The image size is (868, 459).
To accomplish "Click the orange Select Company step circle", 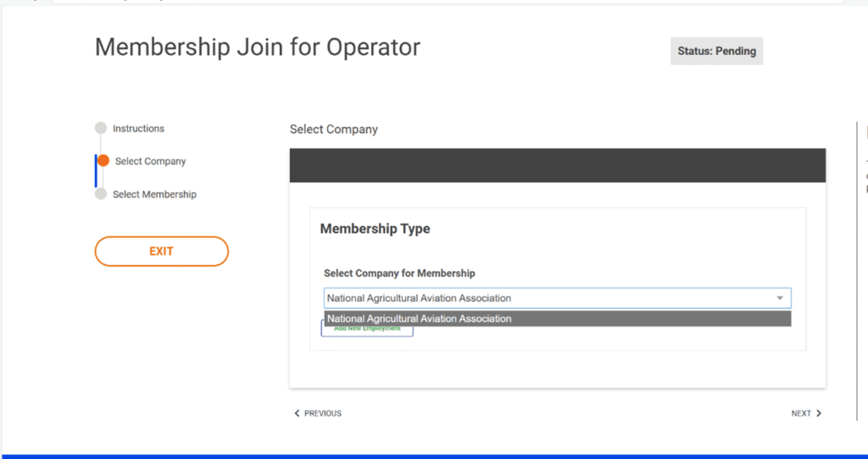I will [x=103, y=160].
